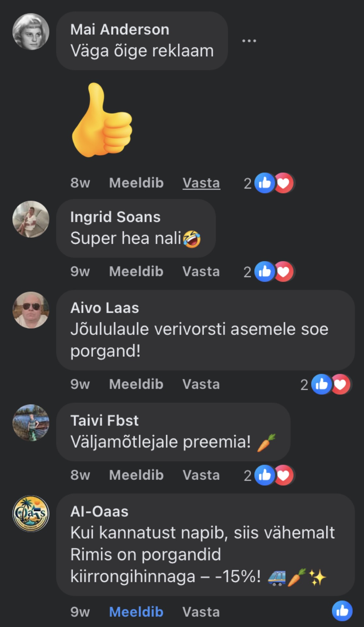This screenshot has height=627, width=364.
Task: Reply to Taivi Fbst using Vasta
Action: click(201, 475)
